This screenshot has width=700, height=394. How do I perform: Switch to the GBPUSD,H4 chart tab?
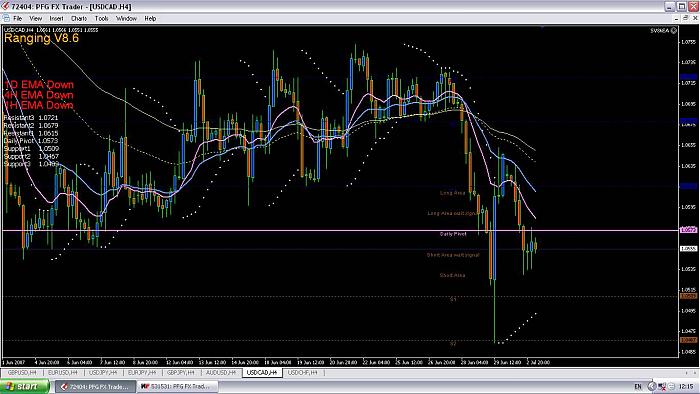click(22, 372)
